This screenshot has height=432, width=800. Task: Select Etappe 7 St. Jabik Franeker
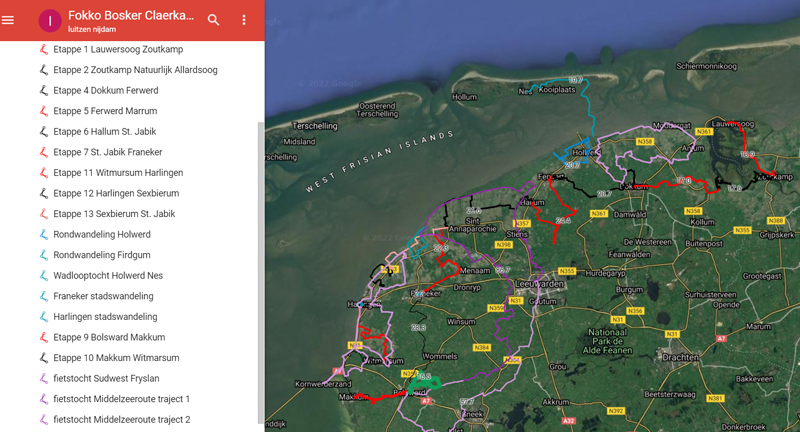[108, 152]
